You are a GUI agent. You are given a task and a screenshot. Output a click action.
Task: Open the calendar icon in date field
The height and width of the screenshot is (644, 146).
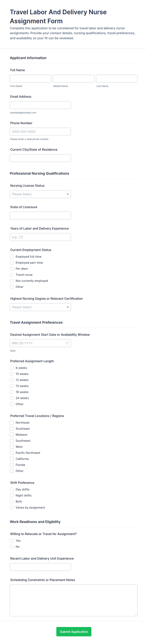tap(67, 343)
